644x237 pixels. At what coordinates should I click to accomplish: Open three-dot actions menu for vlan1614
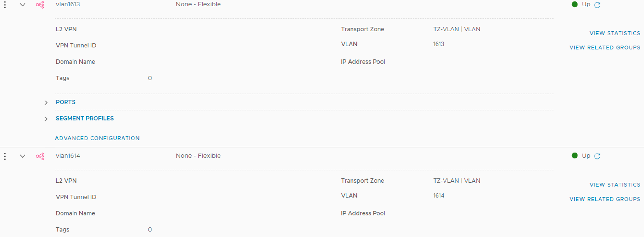pyautogui.click(x=5, y=156)
